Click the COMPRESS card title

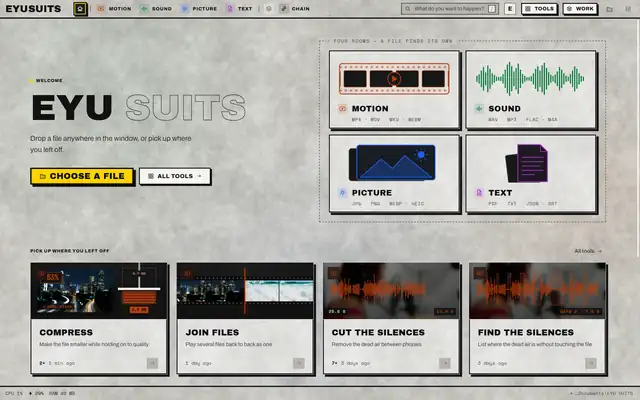coord(66,332)
